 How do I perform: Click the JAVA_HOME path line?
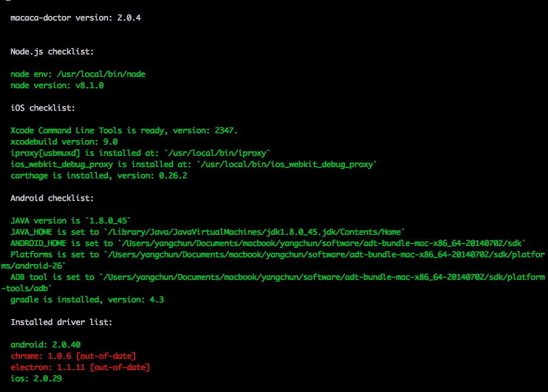208,232
